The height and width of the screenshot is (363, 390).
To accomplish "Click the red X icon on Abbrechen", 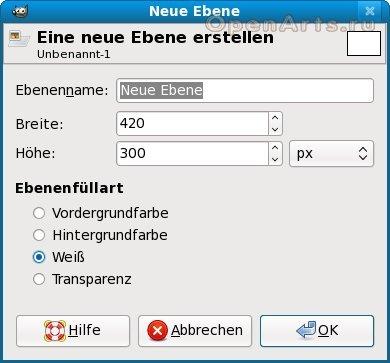I will tap(157, 331).
